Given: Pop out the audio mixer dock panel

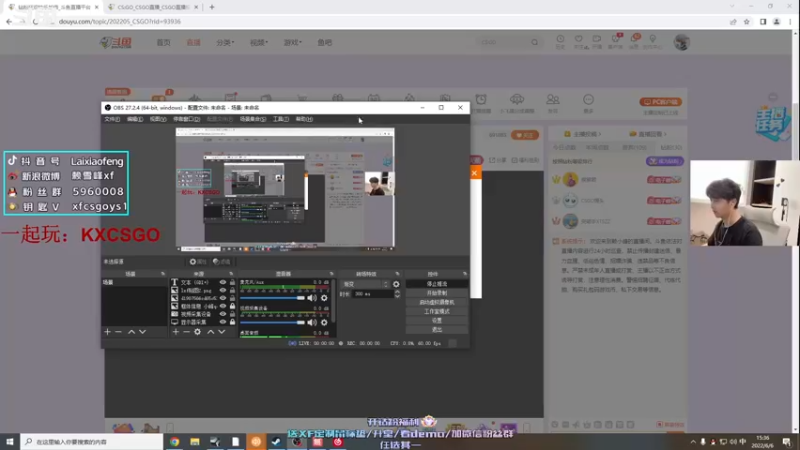Looking at the screenshot, I should 331,274.
